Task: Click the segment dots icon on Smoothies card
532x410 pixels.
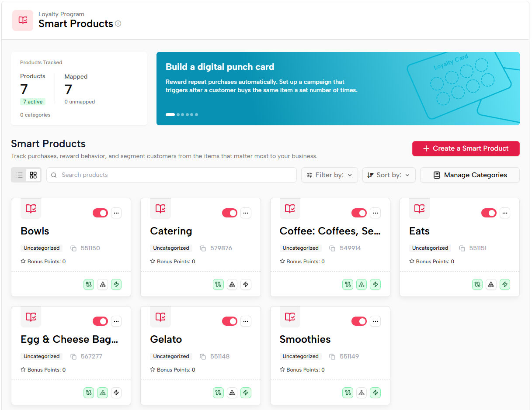Action: (x=362, y=393)
